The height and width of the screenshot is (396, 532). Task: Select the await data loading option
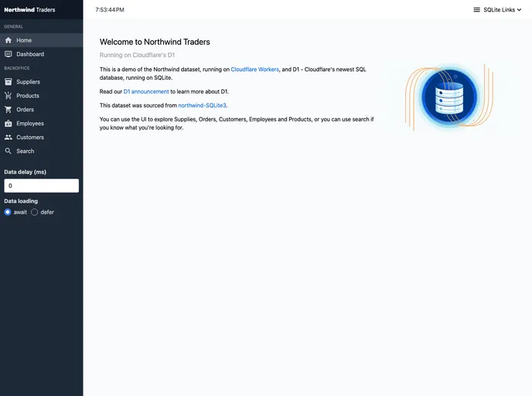coord(8,212)
